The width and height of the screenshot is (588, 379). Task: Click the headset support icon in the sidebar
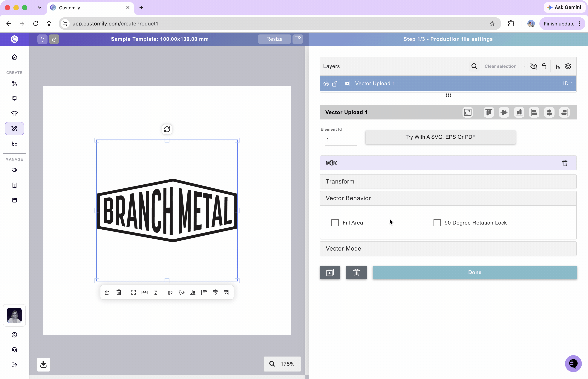click(x=14, y=350)
